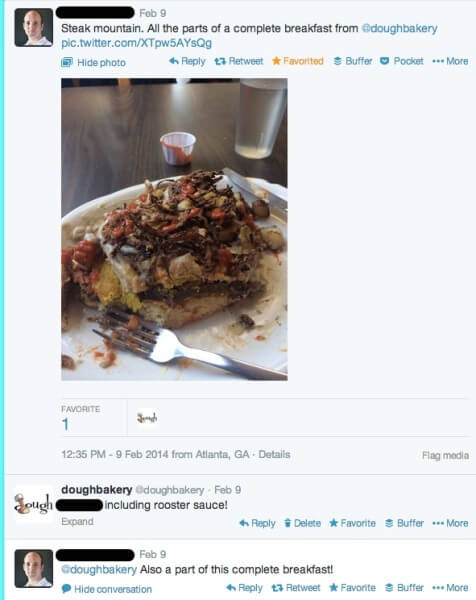The image size is (476, 600).
Task: Send Steak mountain tweet to Buffer
Action: tap(353, 61)
